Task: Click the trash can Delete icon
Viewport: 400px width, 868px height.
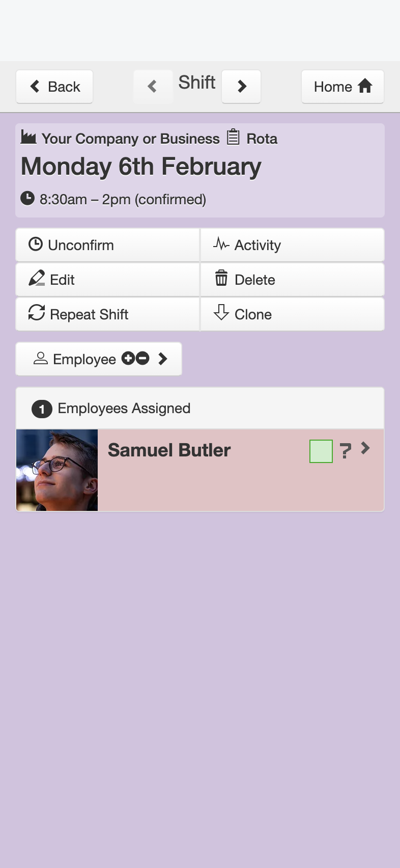Action: click(221, 278)
